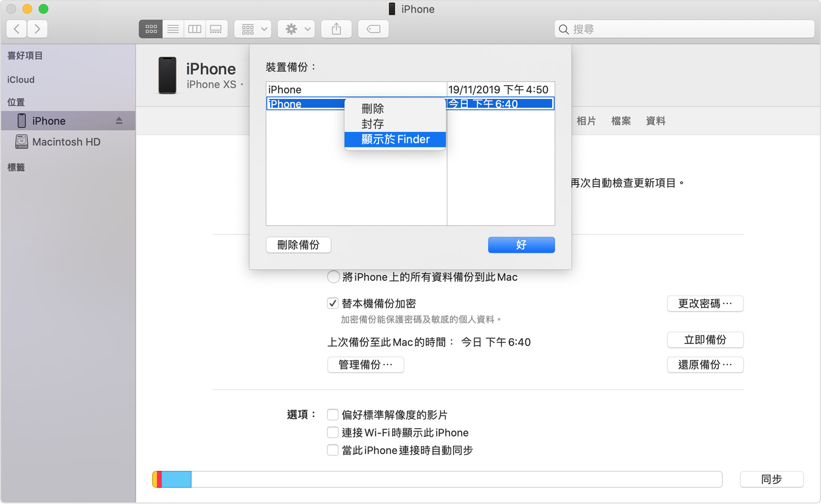Switch to the 相片 tab
Screen dimensions: 821x504
point(586,121)
